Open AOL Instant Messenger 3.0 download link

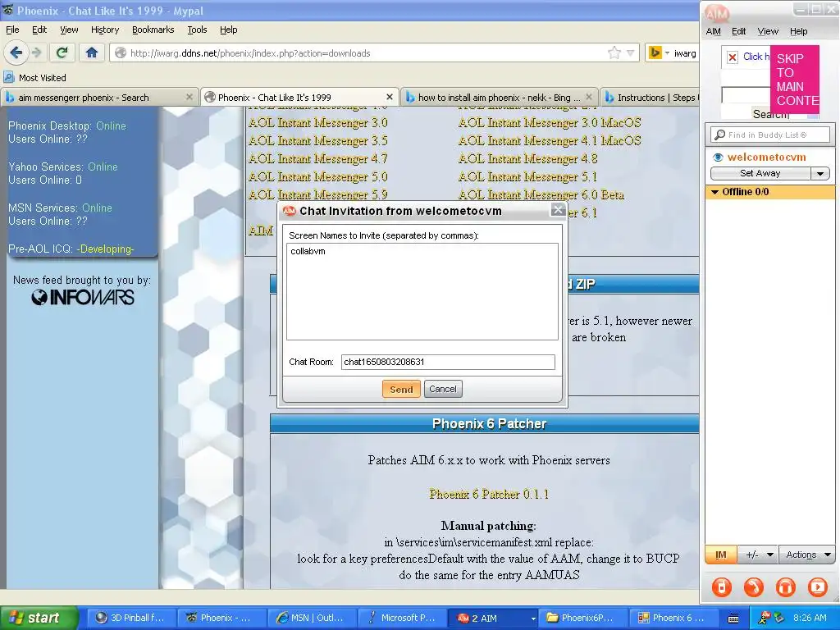317,123
